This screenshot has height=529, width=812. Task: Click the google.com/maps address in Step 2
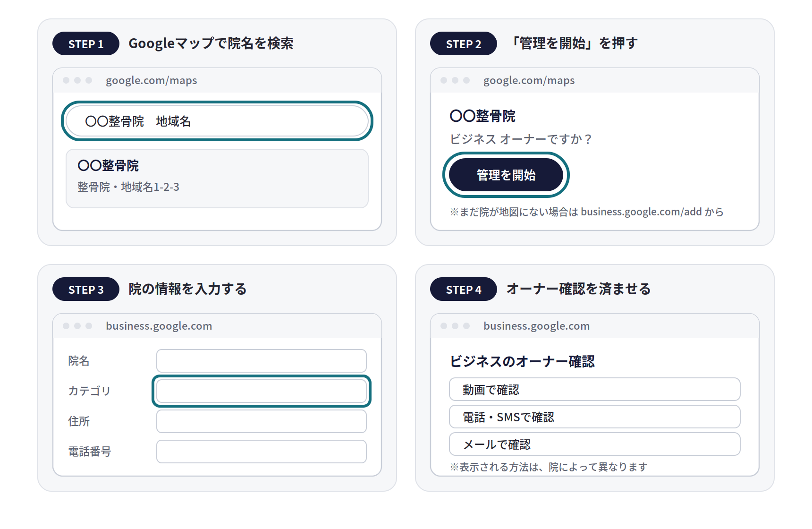coord(529,81)
